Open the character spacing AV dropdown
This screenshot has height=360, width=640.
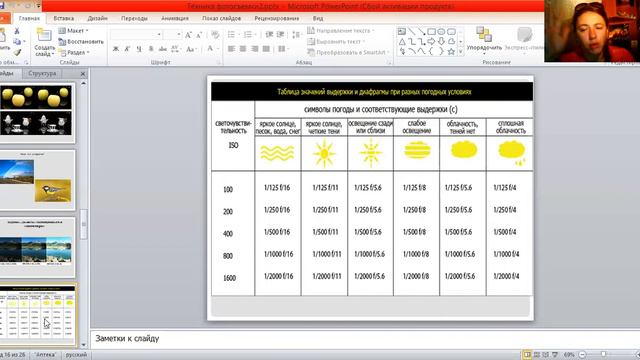coord(176,49)
